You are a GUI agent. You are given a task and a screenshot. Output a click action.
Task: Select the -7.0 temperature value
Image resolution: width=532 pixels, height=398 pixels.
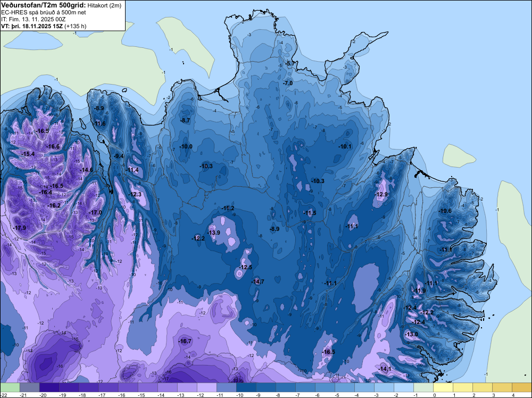click(x=288, y=83)
